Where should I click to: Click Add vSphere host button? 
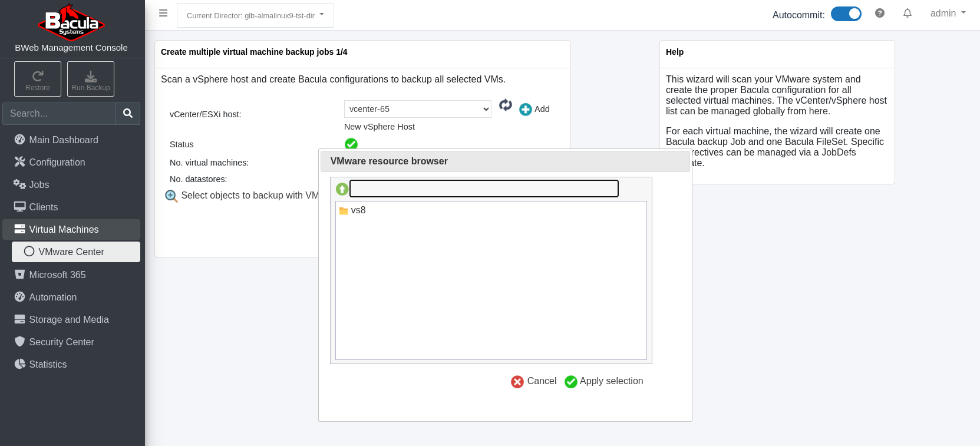pyautogui.click(x=534, y=109)
